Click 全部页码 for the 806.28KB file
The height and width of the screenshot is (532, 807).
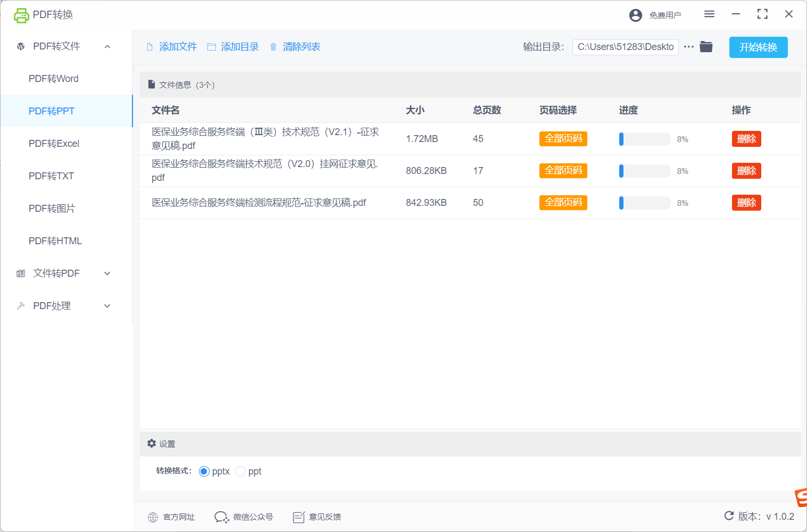(563, 171)
